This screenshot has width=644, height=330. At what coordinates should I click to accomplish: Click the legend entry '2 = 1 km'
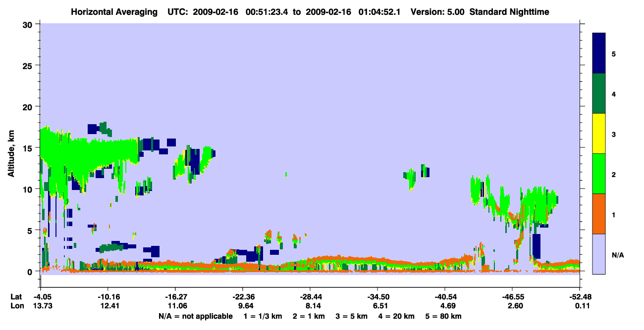tap(308, 316)
